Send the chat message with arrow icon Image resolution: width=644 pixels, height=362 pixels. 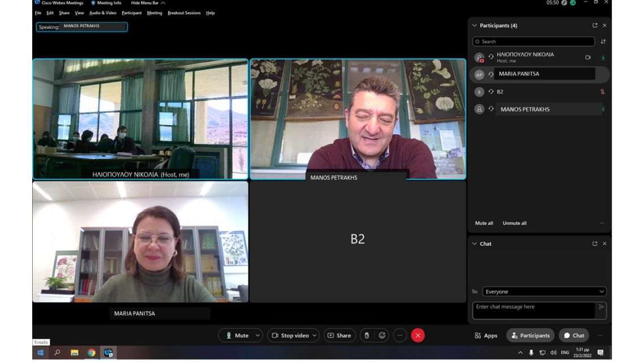click(x=601, y=307)
